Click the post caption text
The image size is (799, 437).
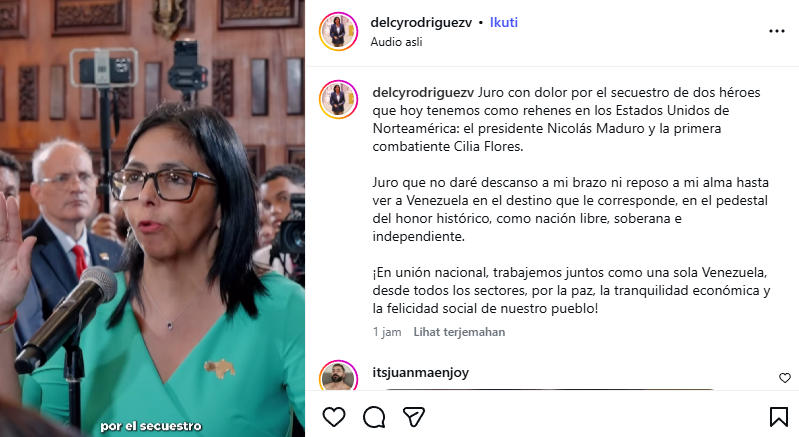(x=571, y=200)
